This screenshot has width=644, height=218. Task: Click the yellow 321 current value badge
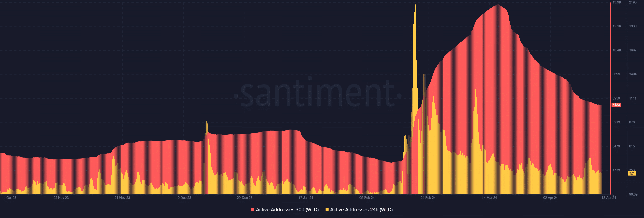(x=632, y=173)
